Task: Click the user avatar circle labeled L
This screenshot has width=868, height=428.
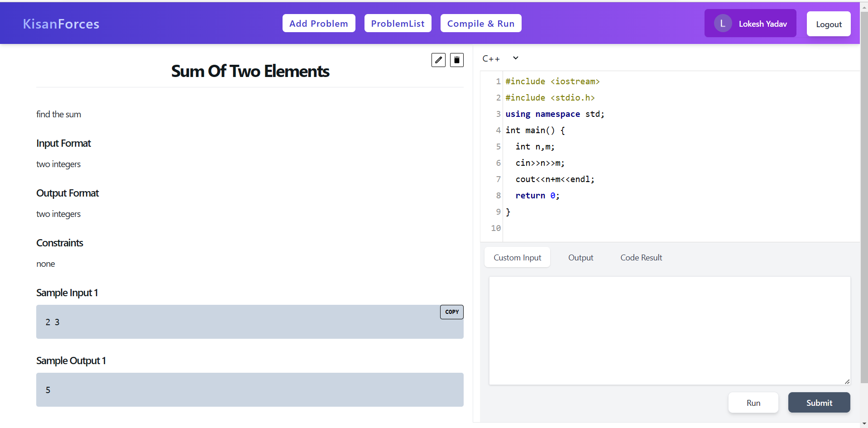Action: [x=722, y=23]
